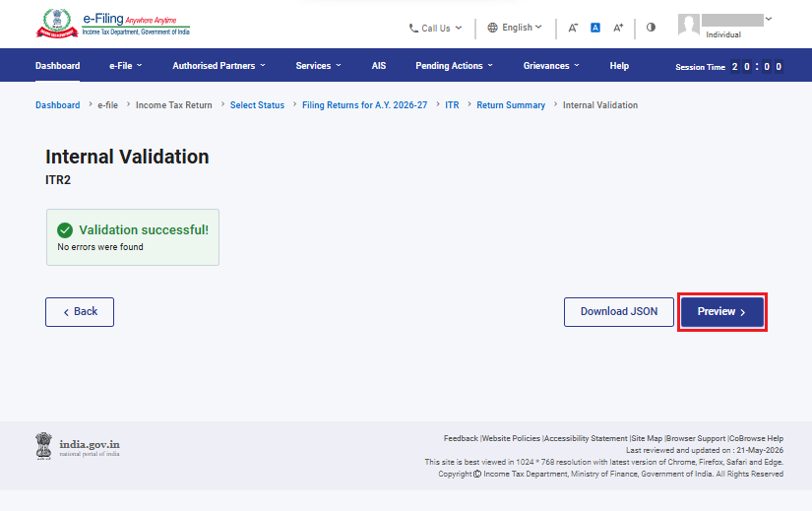Viewport: 812px width, 511px height.
Task: Open the Website Policies footer link
Action: coord(511,438)
